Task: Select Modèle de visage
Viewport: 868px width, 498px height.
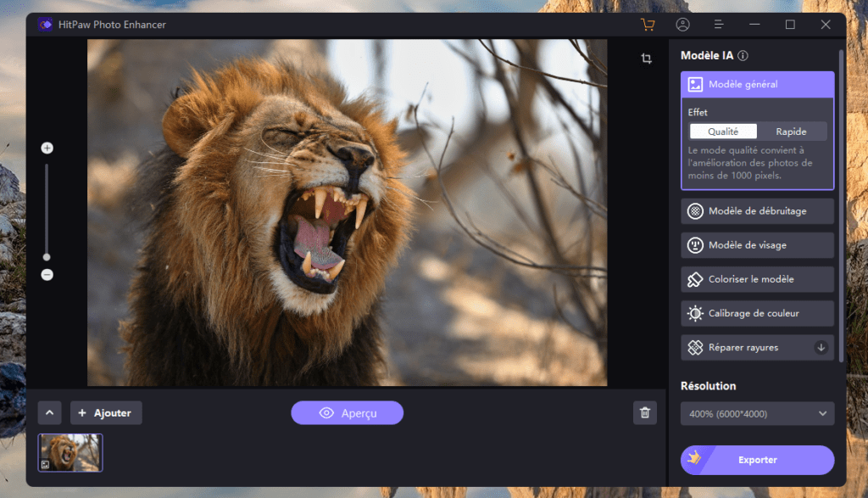Action: [x=757, y=245]
